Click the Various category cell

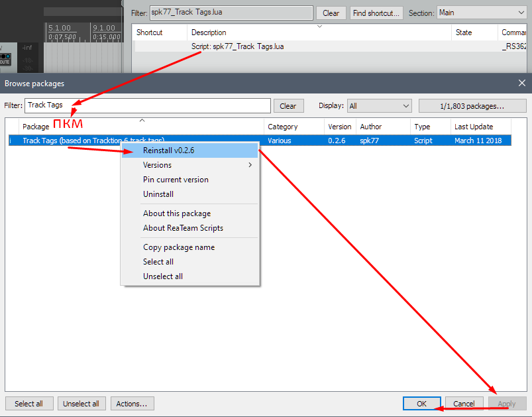[x=280, y=141]
